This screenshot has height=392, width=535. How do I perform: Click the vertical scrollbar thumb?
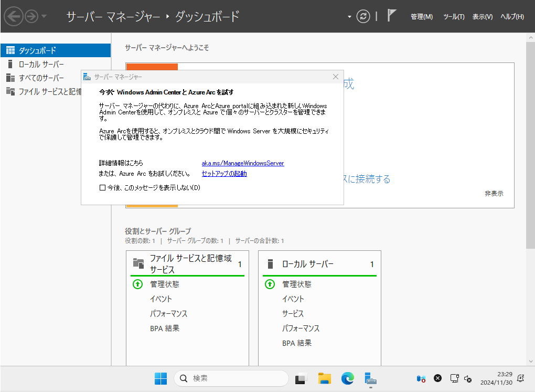point(531,145)
